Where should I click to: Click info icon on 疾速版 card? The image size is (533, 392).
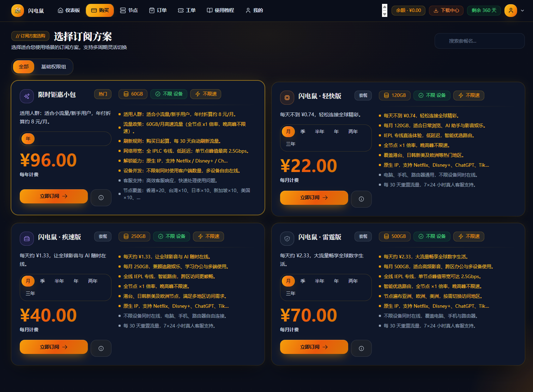pyautogui.click(x=101, y=348)
